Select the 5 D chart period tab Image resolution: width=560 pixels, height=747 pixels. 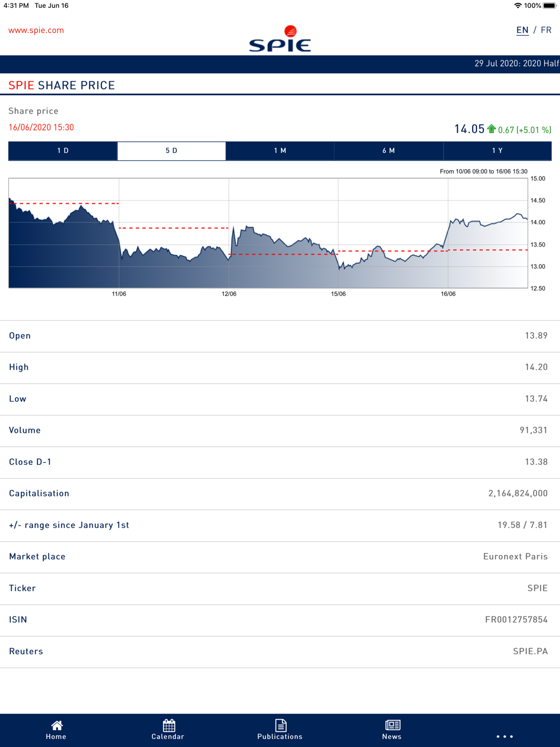tap(171, 151)
